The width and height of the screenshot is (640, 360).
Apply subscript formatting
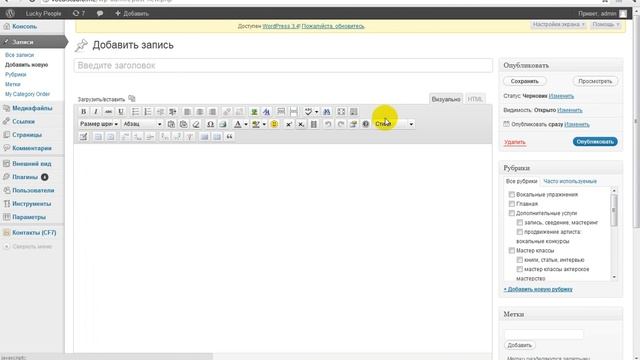[301, 124]
